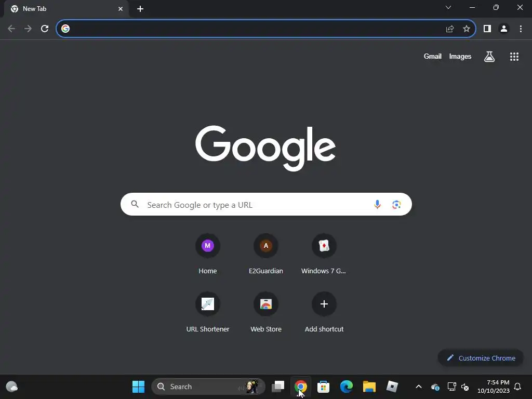Screen dimensions: 532x399
Task: Bookmark this tab with the star icon
Action: (467, 29)
